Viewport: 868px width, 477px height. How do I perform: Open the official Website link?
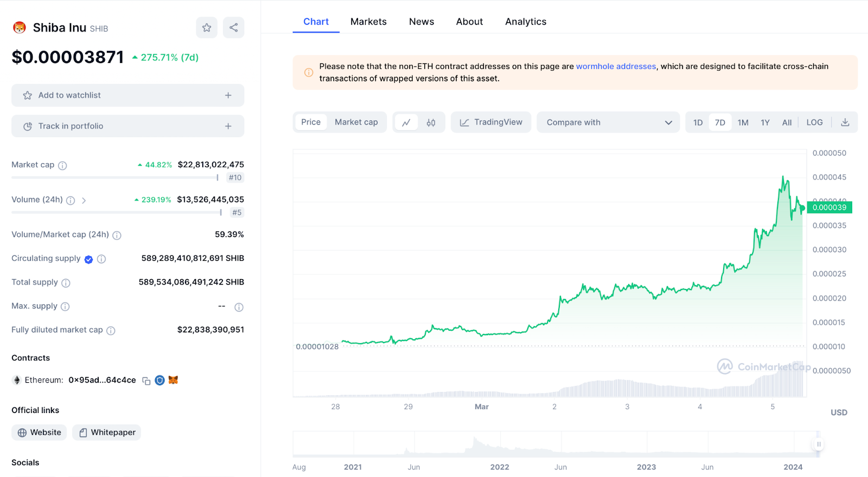click(39, 433)
